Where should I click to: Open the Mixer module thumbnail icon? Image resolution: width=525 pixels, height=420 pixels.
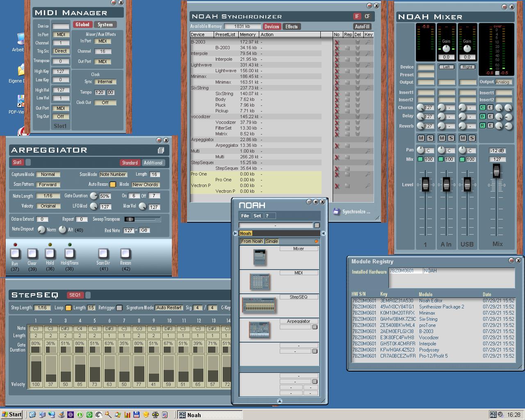[260, 258]
